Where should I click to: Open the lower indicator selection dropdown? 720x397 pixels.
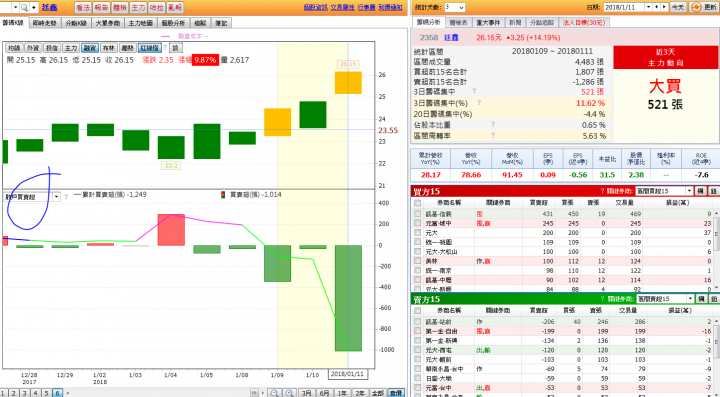[x=56, y=197]
